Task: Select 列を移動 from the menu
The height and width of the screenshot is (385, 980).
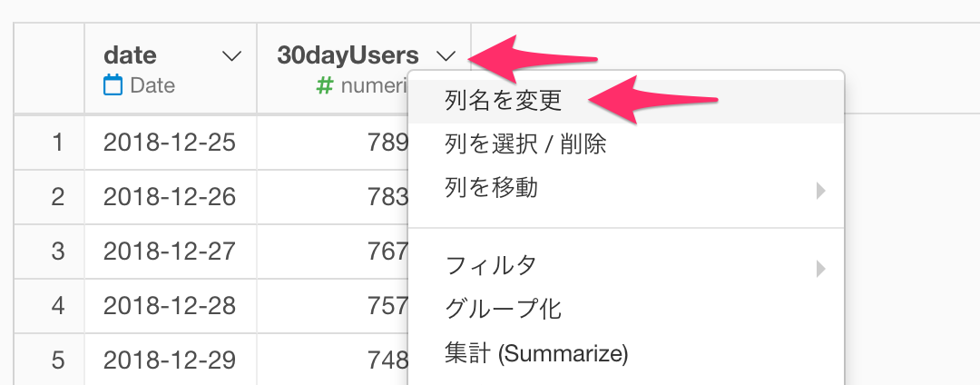Action: (626, 187)
